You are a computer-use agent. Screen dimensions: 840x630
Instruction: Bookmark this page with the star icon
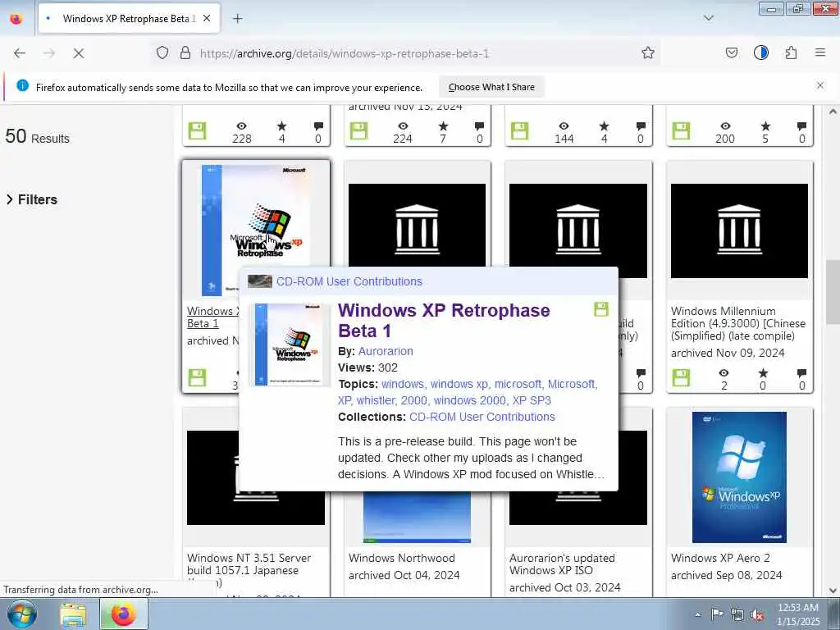pyautogui.click(x=648, y=52)
